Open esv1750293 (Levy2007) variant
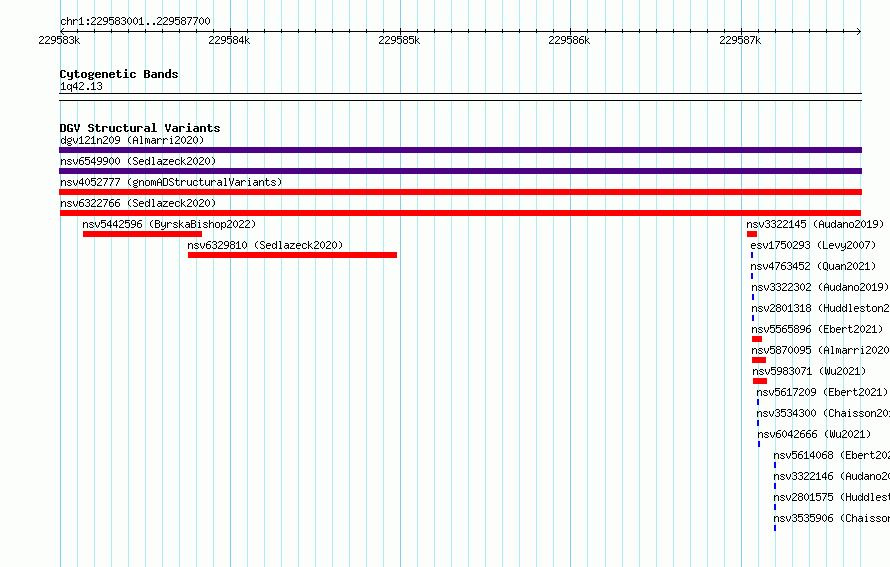Viewport: 890px width, 567px height. pos(813,245)
